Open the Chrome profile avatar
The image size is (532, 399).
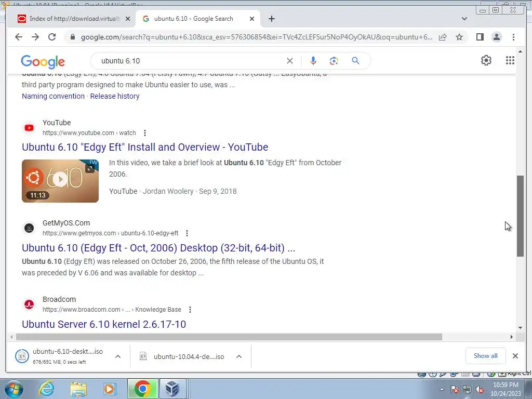pyautogui.click(x=497, y=37)
